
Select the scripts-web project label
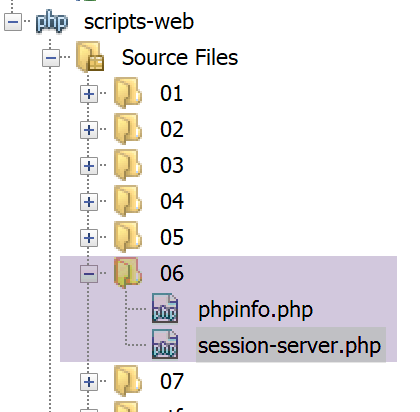pos(139,22)
